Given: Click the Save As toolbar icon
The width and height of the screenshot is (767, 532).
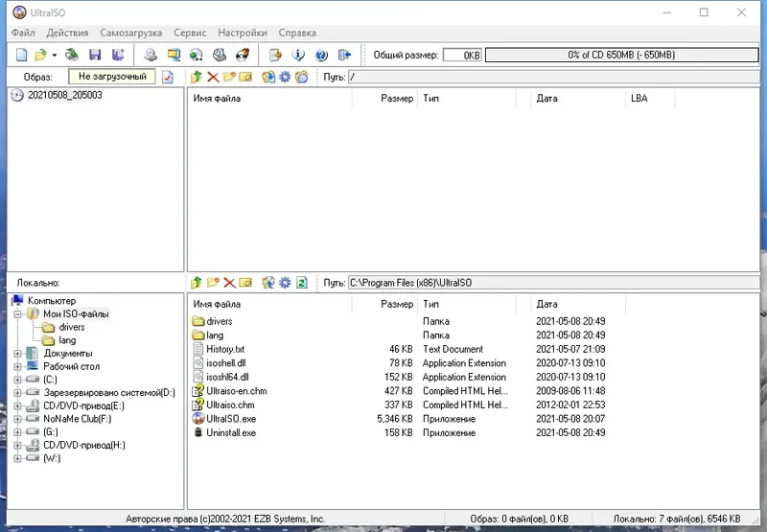Looking at the screenshot, I should point(118,55).
